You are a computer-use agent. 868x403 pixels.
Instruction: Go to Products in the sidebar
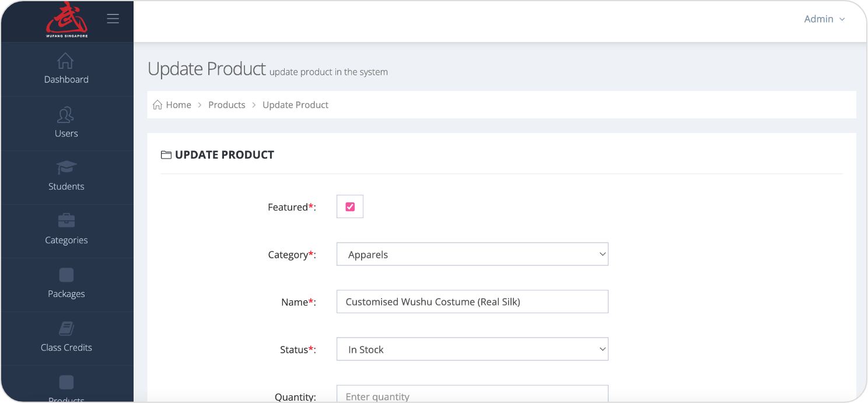pos(66,390)
